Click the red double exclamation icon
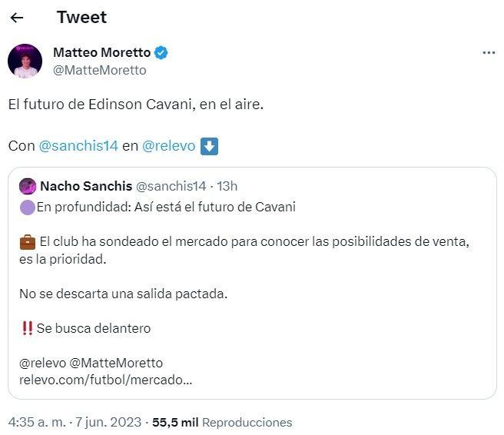Screen dimensions: 504x435 tap(27, 328)
